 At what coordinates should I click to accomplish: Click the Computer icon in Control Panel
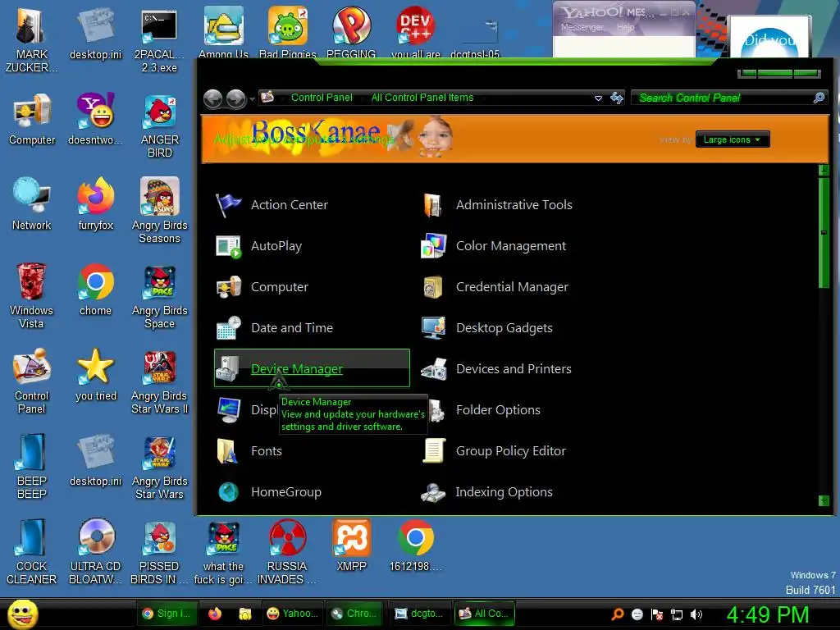pos(229,287)
